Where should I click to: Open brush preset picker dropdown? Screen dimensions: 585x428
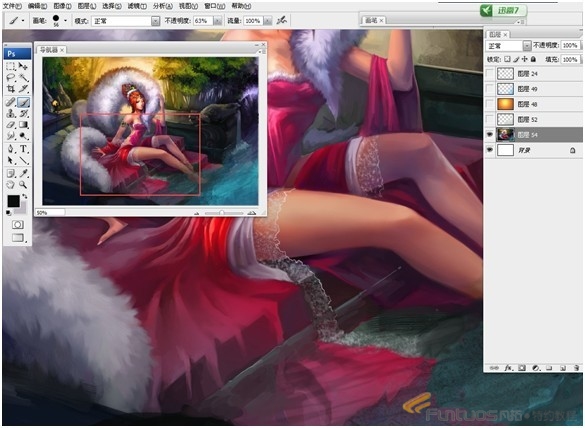pyautogui.click(x=66, y=21)
